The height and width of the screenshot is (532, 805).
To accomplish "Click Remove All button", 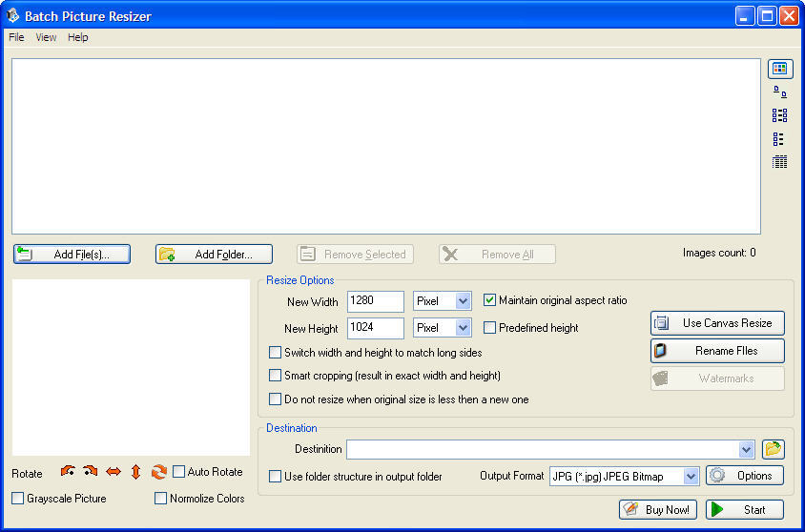I will tap(497, 254).
